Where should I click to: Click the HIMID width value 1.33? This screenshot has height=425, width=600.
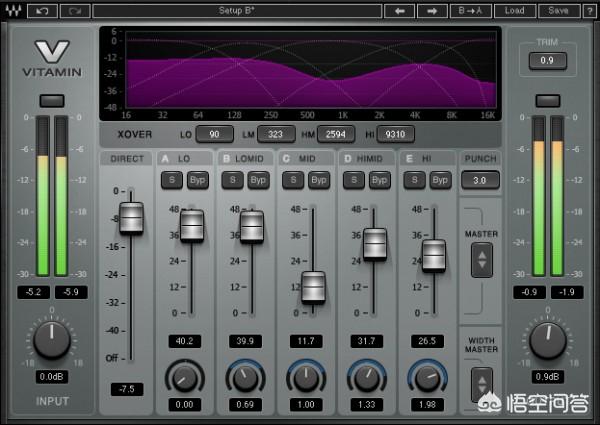click(366, 405)
